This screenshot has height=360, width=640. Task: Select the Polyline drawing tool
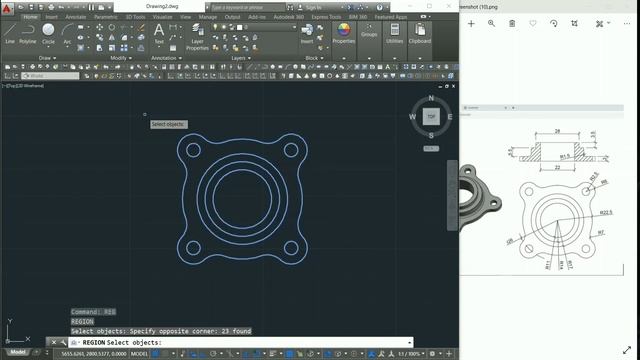coord(28,33)
